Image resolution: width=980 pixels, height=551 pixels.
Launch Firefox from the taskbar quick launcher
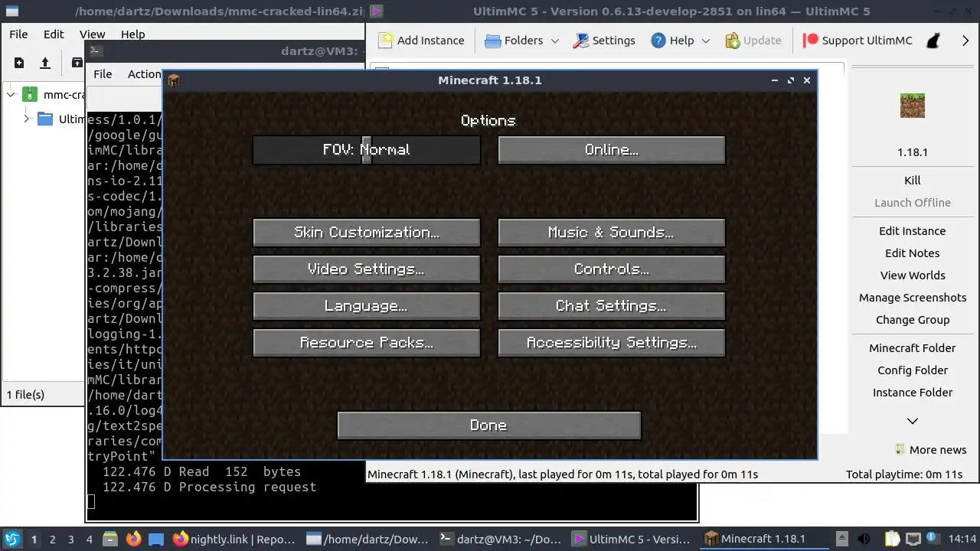point(134,539)
